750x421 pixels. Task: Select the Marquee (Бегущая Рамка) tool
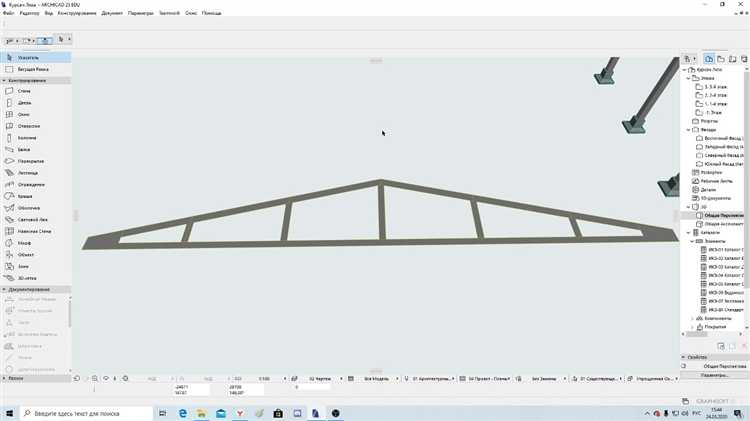tap(36, 69)
